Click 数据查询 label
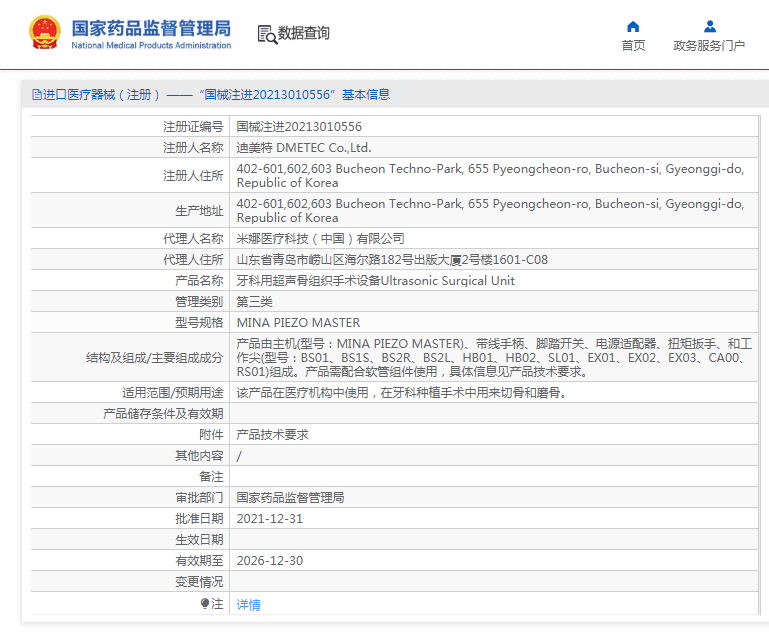The height and width of the screenshot is (633, 769). (x=304, y=33)
